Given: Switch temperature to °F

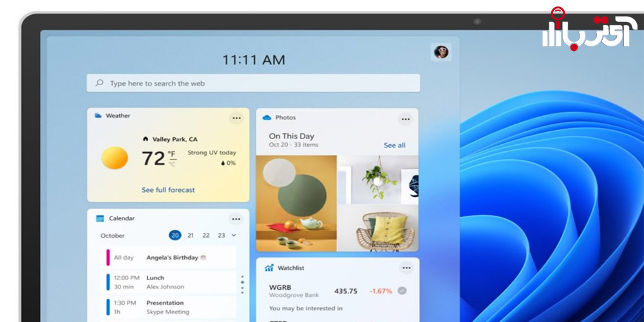Looking at the screenshot, I should pyautogui.click(x=172, y=154).
